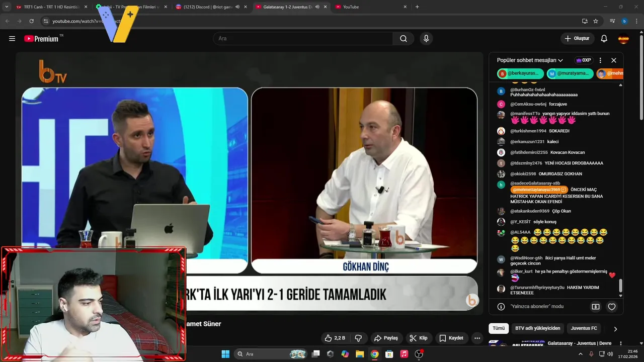Open taskbar volume speaker icon

coord(610,354)
